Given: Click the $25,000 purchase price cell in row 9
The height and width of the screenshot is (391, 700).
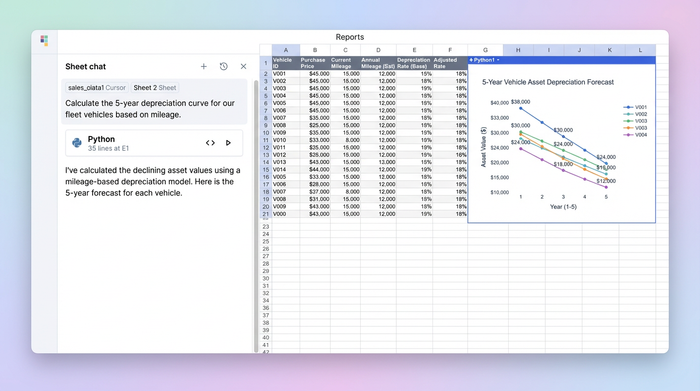Looking at the screenshot, I should tap(315, 125).
